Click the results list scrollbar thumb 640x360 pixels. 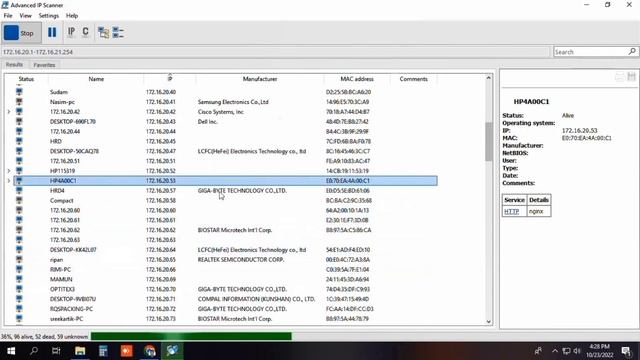pos(489,141)
